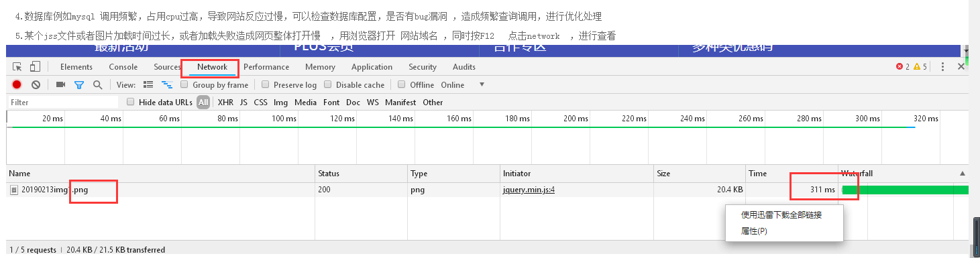Switch to the Console tab

coord(123,67)
